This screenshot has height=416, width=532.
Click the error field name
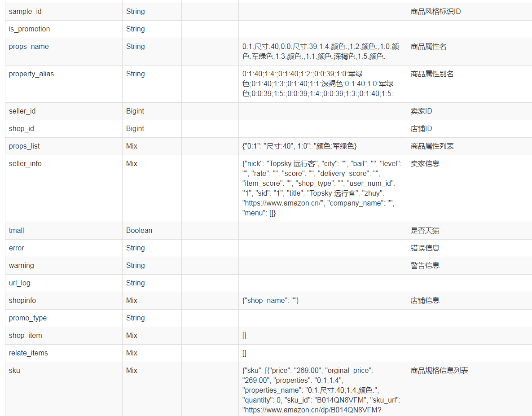(x=16, y=248)
